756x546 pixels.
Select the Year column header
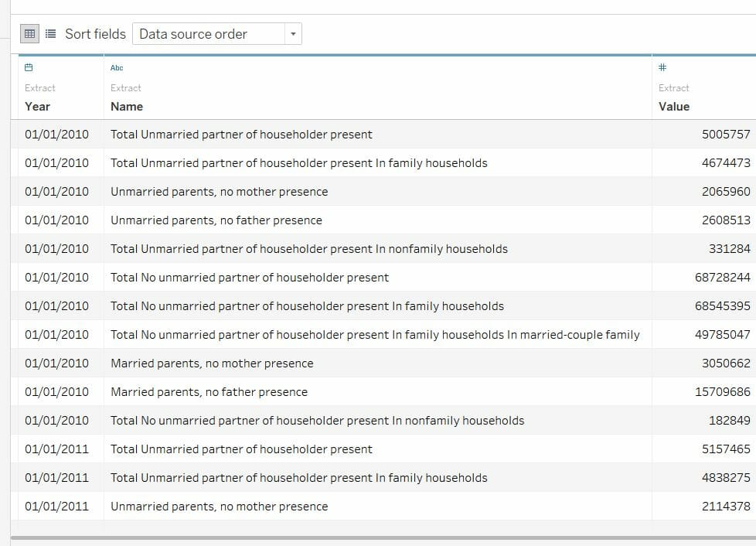[38, 107]
